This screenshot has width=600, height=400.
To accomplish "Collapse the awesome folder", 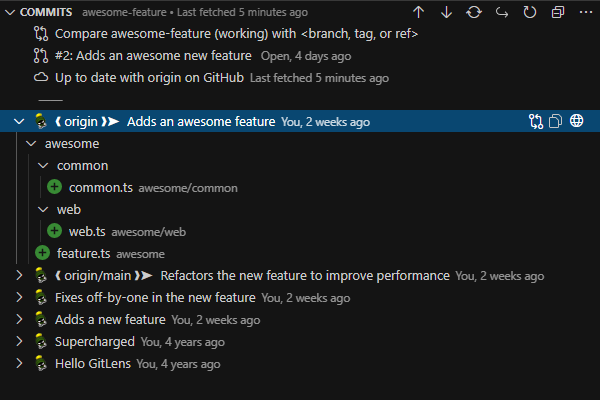I will click(31, 144).
